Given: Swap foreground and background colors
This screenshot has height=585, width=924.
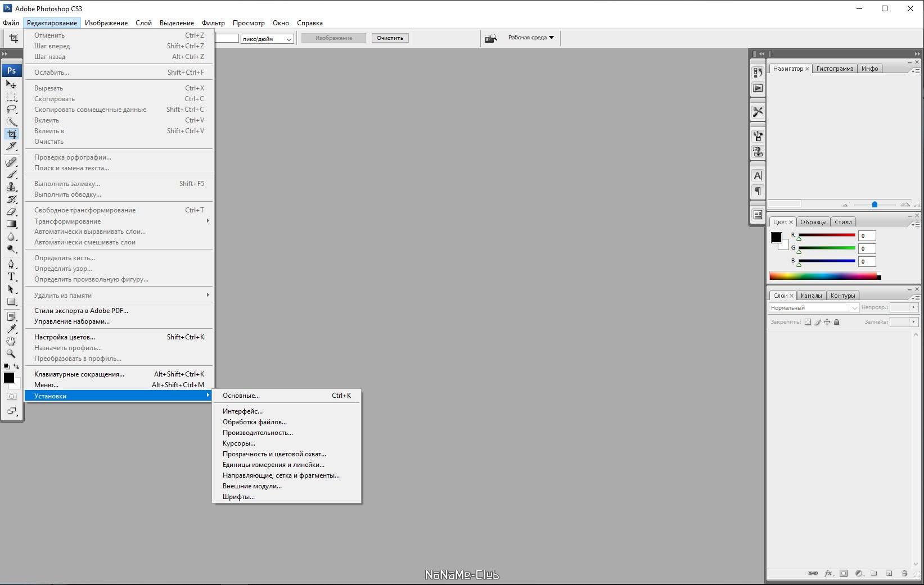Looking at the screenshot, I should (16, 366).
